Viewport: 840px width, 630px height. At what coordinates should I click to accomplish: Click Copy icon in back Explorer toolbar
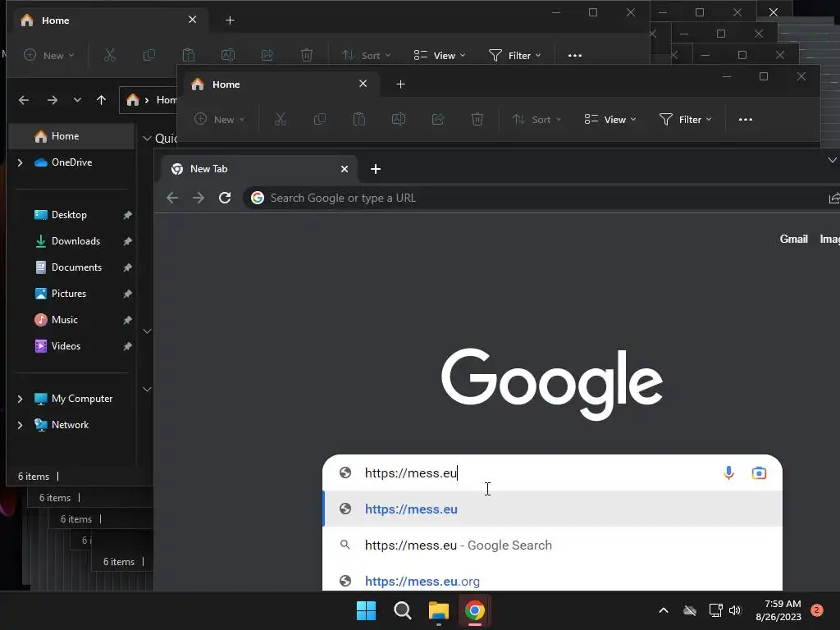[x=149, y=55]
